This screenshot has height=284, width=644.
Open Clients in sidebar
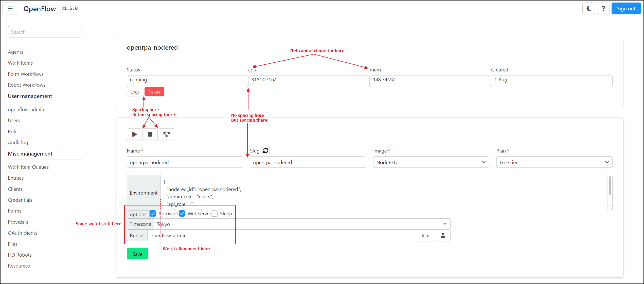pos(15,189)
